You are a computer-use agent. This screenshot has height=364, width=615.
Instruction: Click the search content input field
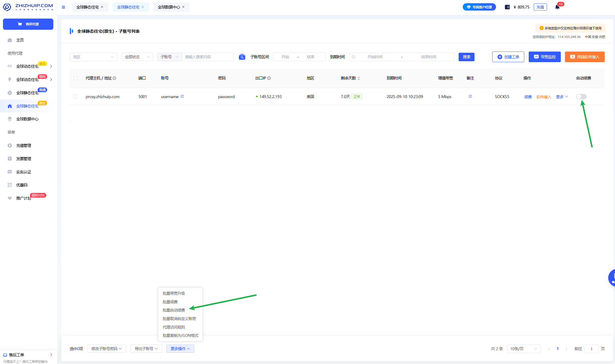click(x=208, y=57)
